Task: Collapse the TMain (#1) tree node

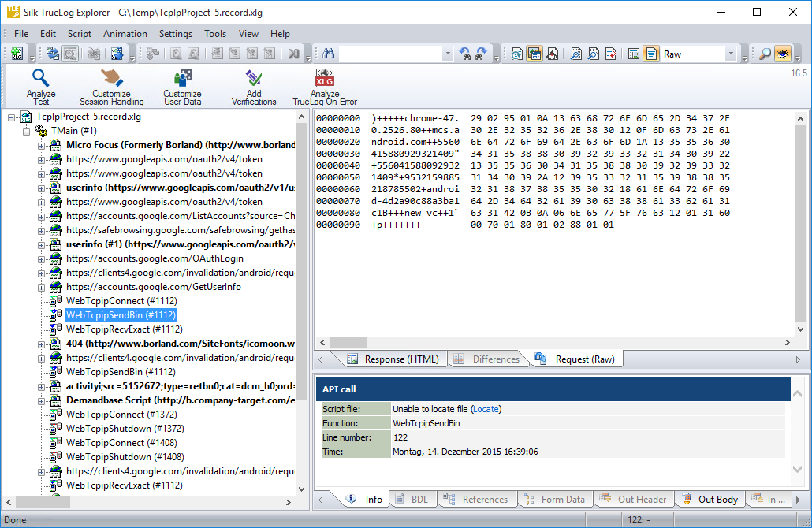Action: [26, 131]
